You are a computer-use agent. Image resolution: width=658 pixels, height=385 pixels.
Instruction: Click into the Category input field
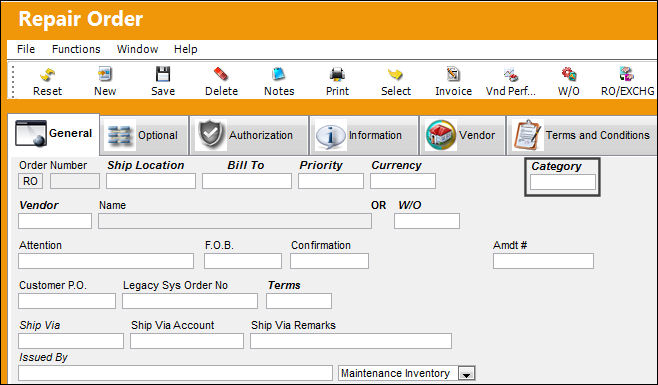click(563, 182)
